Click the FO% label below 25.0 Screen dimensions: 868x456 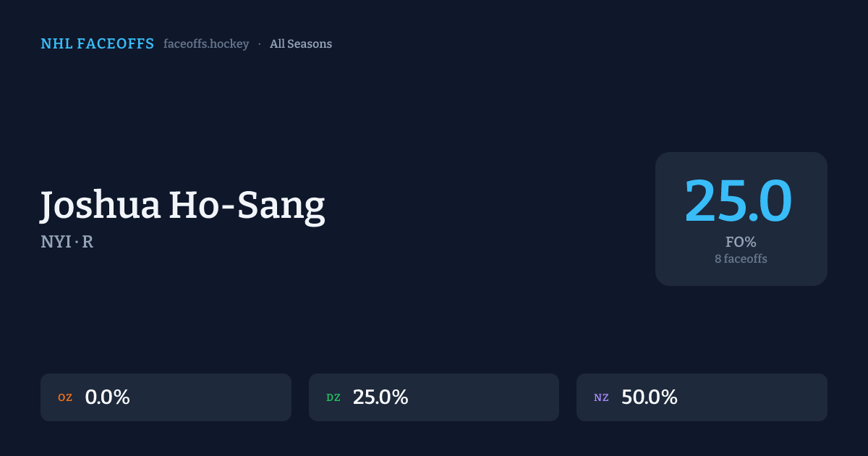click(x=741, y=242)
